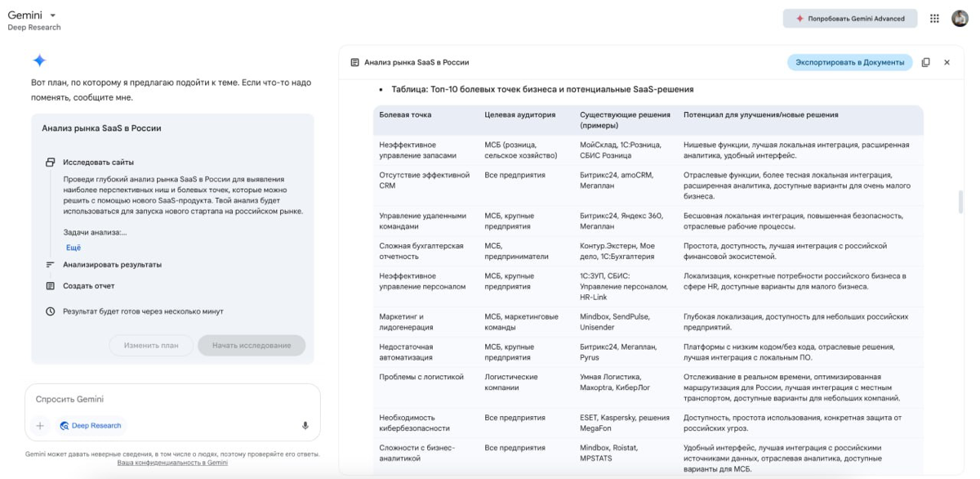980x479 pixels.
Task: Click cell 'Неэффективное управление персоналом'
Action: 422,281
